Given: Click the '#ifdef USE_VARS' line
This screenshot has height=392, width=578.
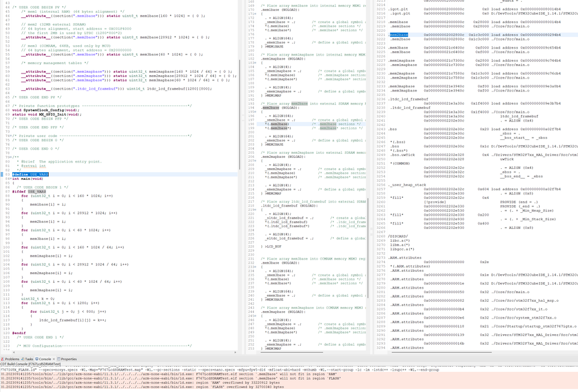Looking at the screenshot, I should (29, 191).
